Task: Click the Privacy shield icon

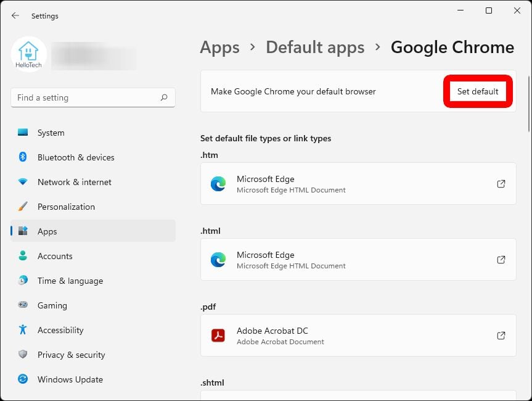Action: [x=23, y=354]
